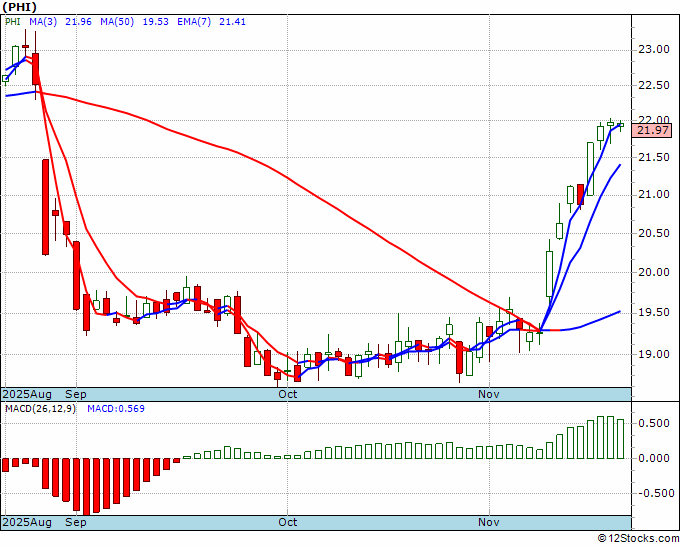
Task: Select Nov below the MACD panel
Action: [489, 522]
